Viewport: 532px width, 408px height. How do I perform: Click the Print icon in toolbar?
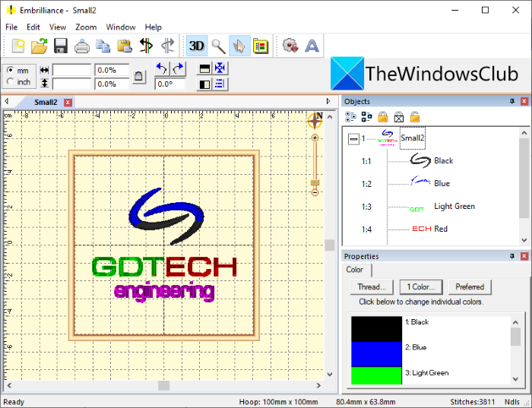click(82, 46)
